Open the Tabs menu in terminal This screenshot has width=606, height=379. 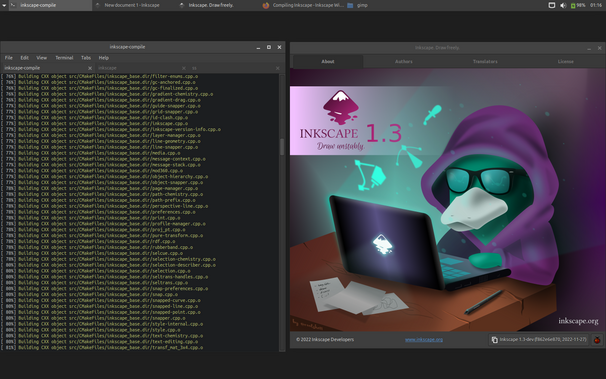(86, 58)
